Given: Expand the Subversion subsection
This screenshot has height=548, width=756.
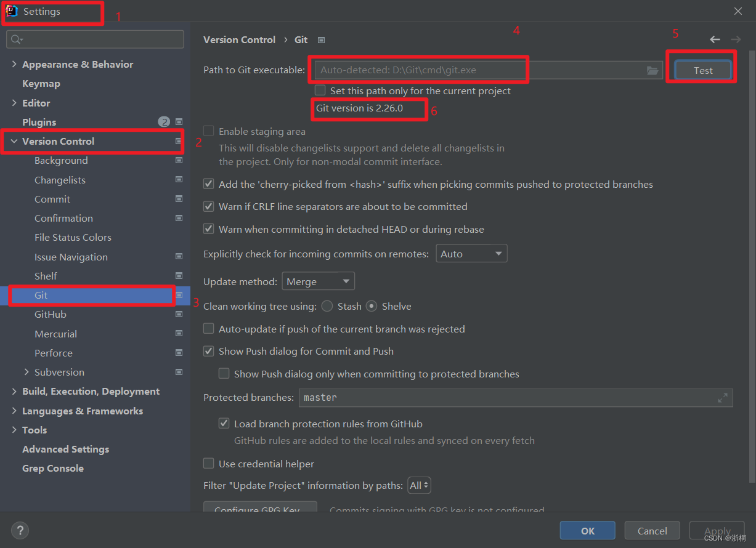Looking at the screenshot, I should click(26, 372).
